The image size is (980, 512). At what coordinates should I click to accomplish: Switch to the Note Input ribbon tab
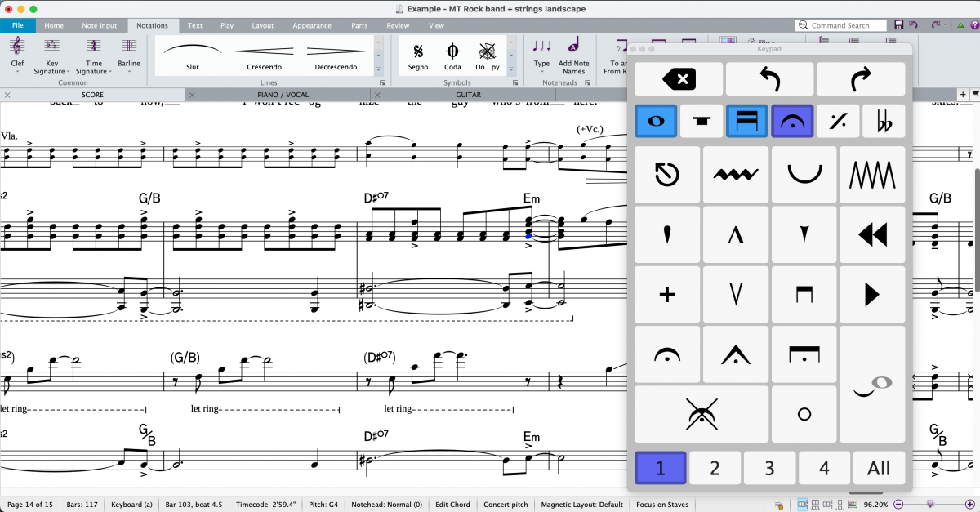click(x=97, y=25)
